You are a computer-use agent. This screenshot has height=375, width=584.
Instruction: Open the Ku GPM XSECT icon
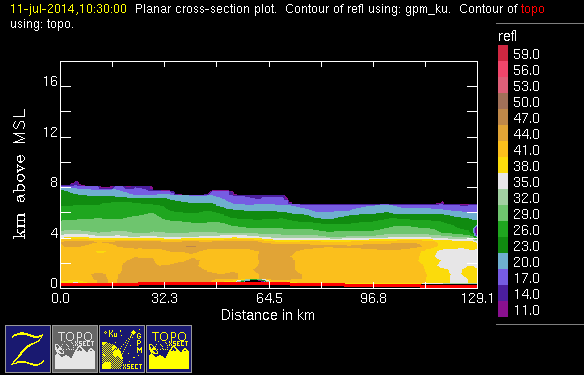click(122, 349)
